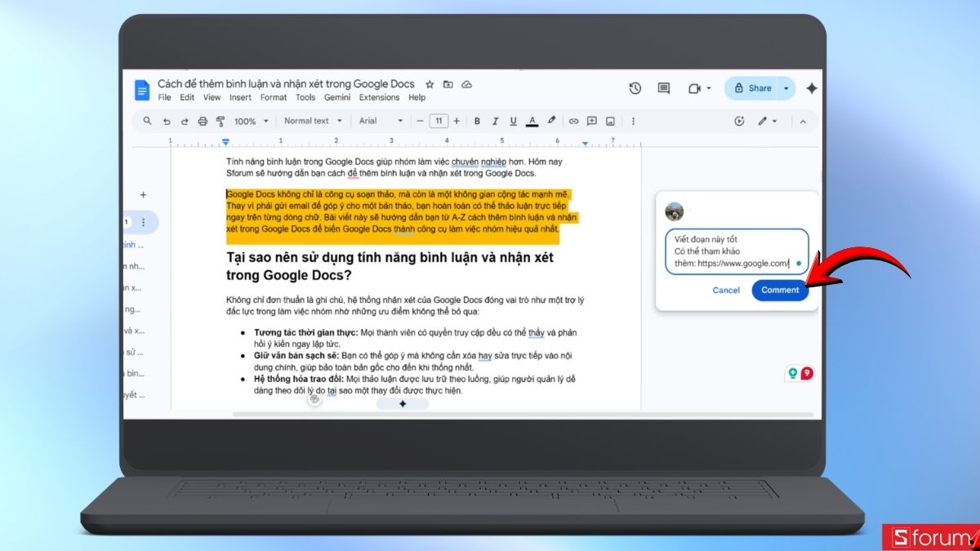Screen dimensions: 980x551
Task: Insert a link from toolbar
Action: 573,121
